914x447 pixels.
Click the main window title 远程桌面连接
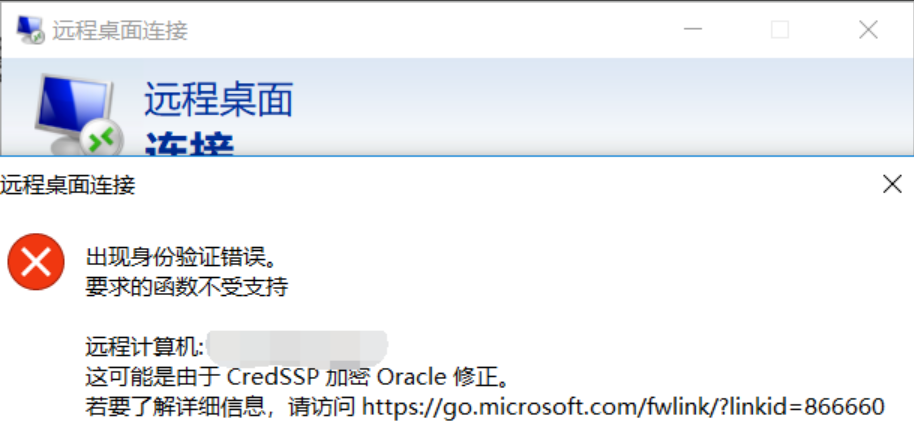[120, 30]
